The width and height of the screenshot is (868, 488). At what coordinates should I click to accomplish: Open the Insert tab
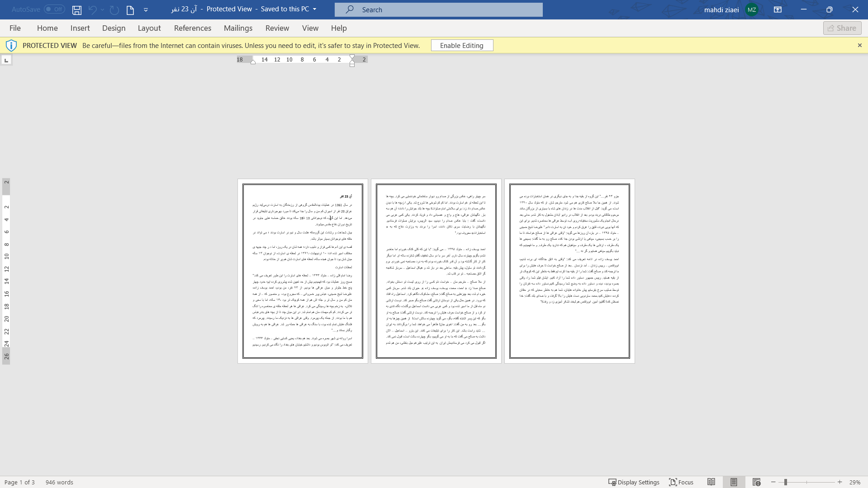coord(80,28)
